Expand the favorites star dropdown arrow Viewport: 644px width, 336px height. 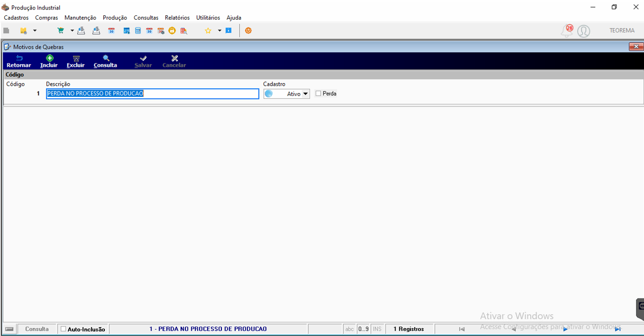219,31
